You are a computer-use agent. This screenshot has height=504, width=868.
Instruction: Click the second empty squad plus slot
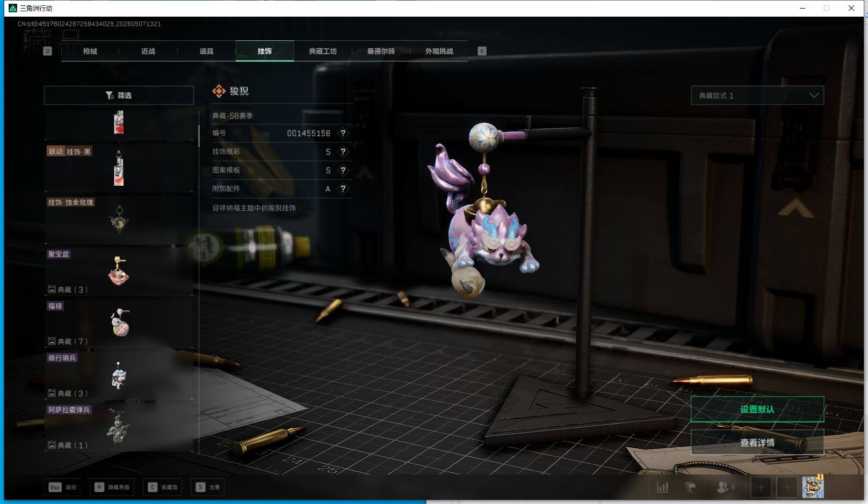click(787, 487)
